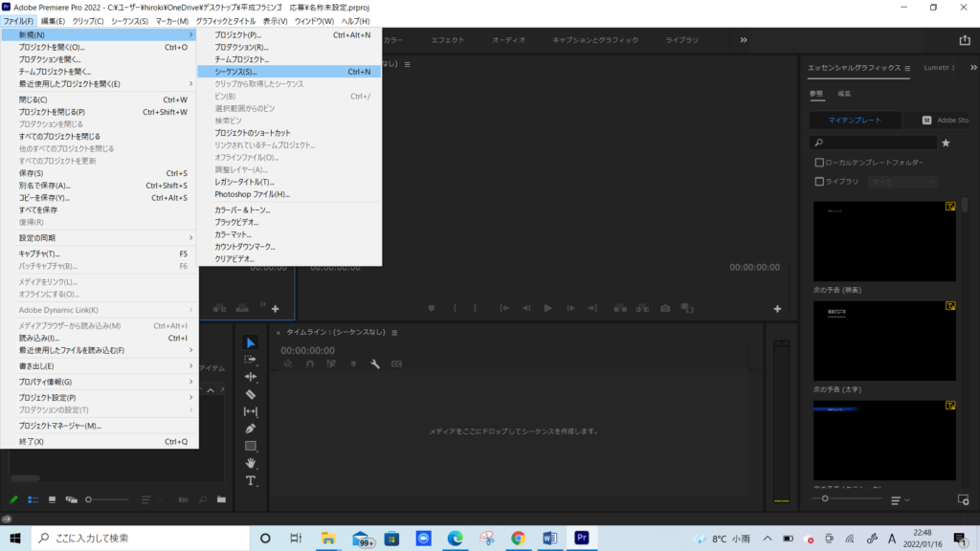Click Step Back one frame button
This screenshot has height=551, width=980.
526,308
